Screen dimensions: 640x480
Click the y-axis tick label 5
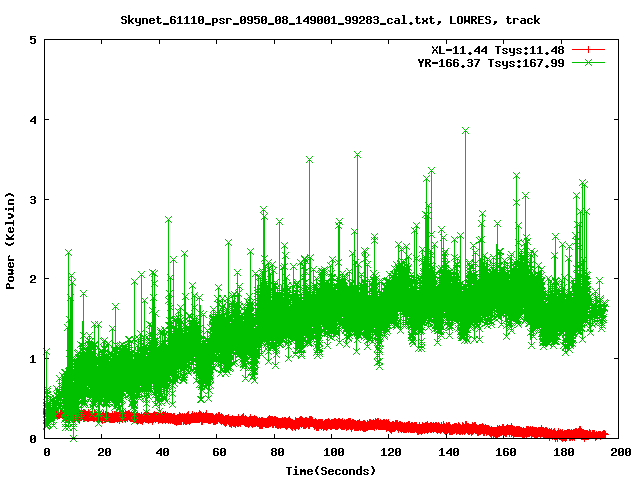pos(34,40)
